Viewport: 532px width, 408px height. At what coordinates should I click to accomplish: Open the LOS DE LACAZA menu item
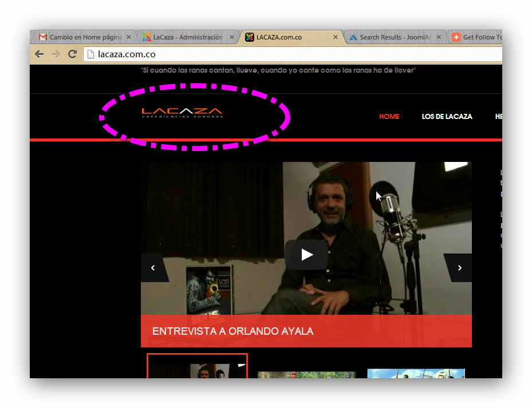point(447,116)
